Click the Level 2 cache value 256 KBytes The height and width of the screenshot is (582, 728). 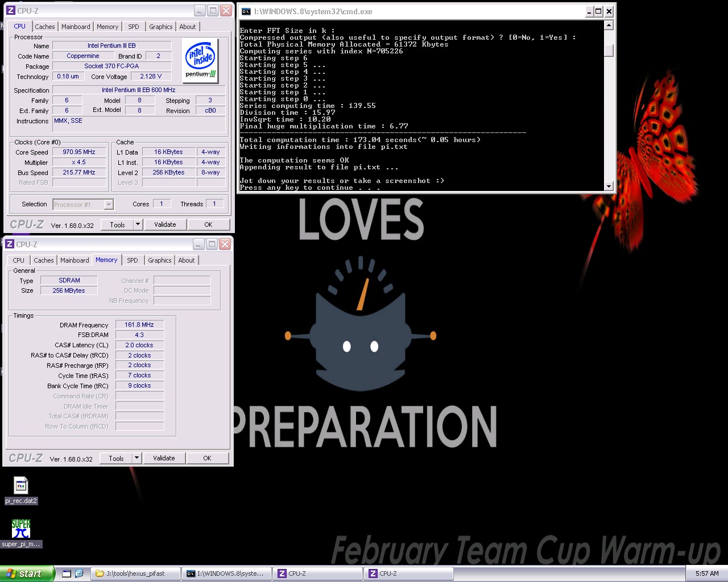[169, 173]
